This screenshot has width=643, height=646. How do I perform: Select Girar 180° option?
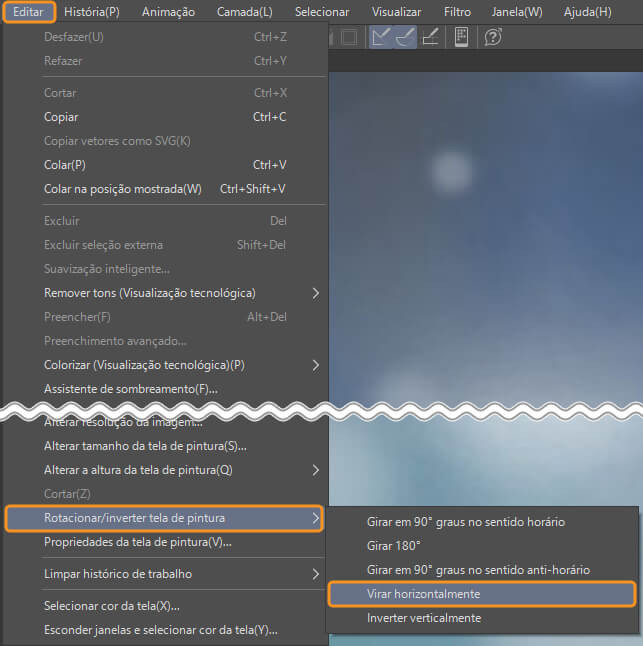coord(394,546)
